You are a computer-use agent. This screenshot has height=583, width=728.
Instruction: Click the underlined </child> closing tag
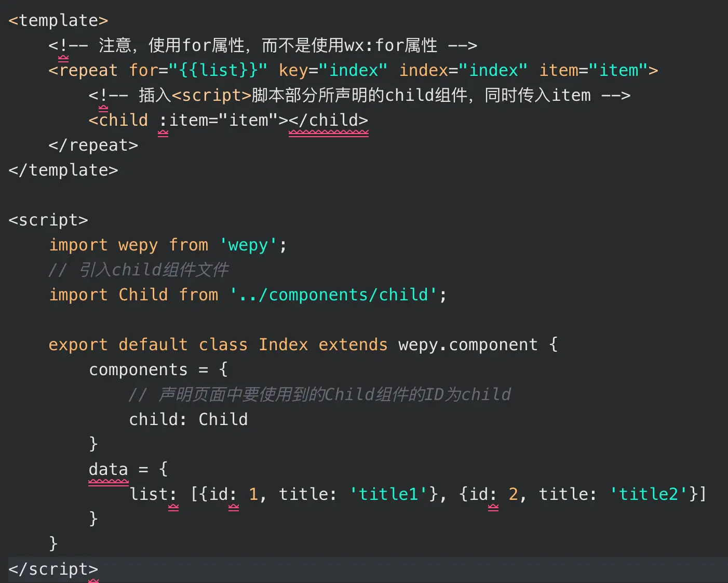[329, 120]
